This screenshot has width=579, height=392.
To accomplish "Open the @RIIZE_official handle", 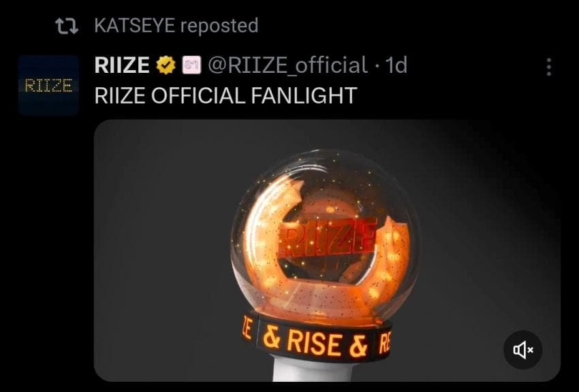I will pyautogui.click(x=288, y=65).
